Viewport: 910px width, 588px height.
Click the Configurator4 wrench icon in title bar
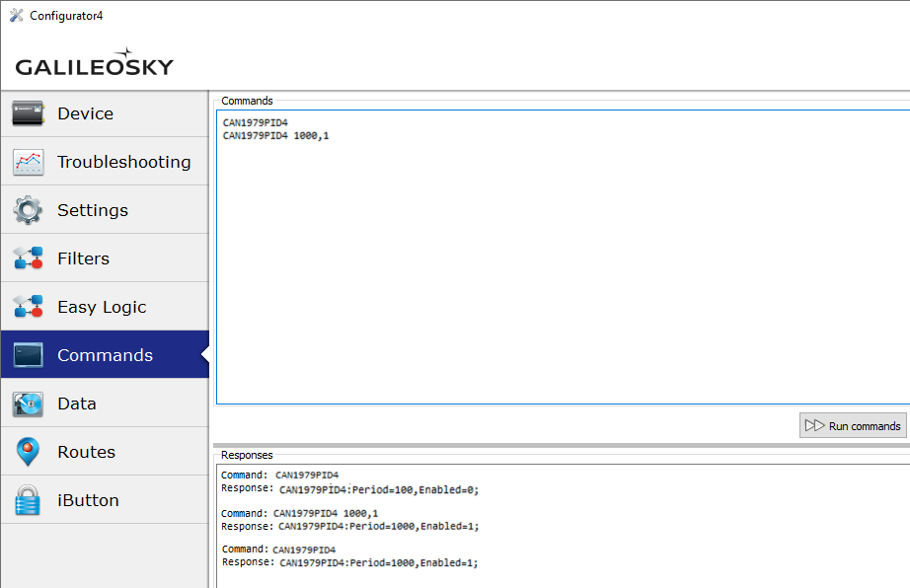[16, 15]
